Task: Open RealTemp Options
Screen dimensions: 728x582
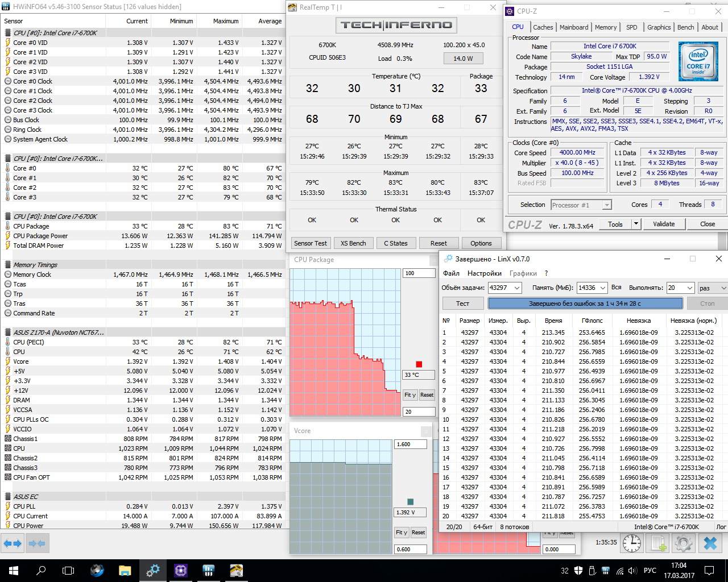Action: (481, 243)
